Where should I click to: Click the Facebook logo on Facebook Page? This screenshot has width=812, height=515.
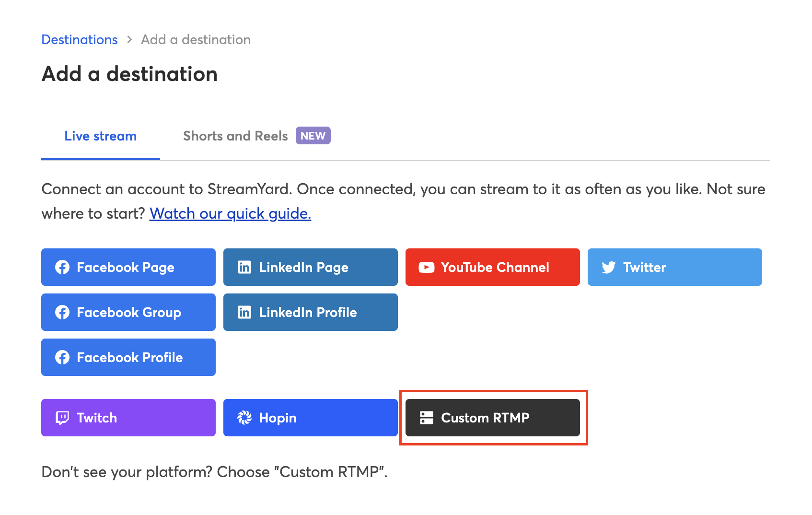tap(62, 267)
